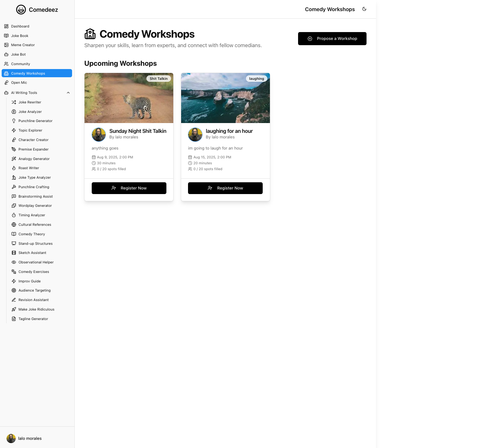Open the Community section

click(20, 64)
